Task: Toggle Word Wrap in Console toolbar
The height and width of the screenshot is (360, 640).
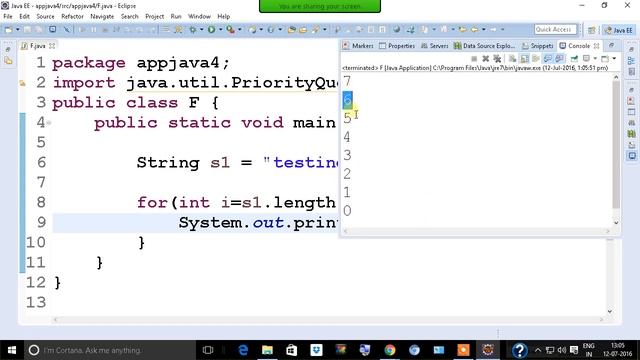Action: point(536,59)
